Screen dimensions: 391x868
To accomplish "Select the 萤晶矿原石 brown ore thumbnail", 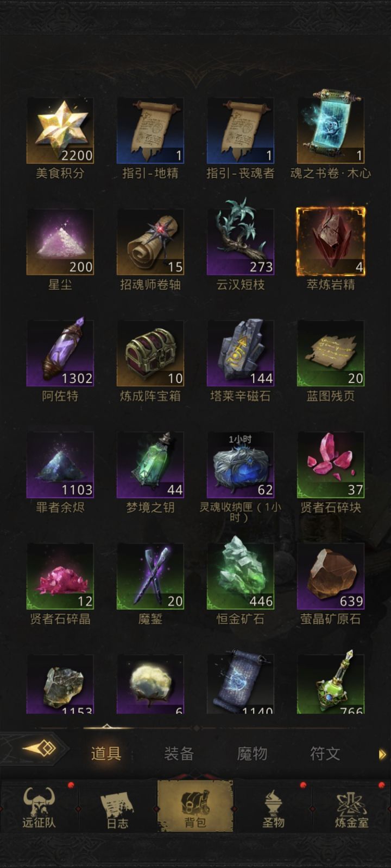I will pyautogui.click(x=331, y=576).
